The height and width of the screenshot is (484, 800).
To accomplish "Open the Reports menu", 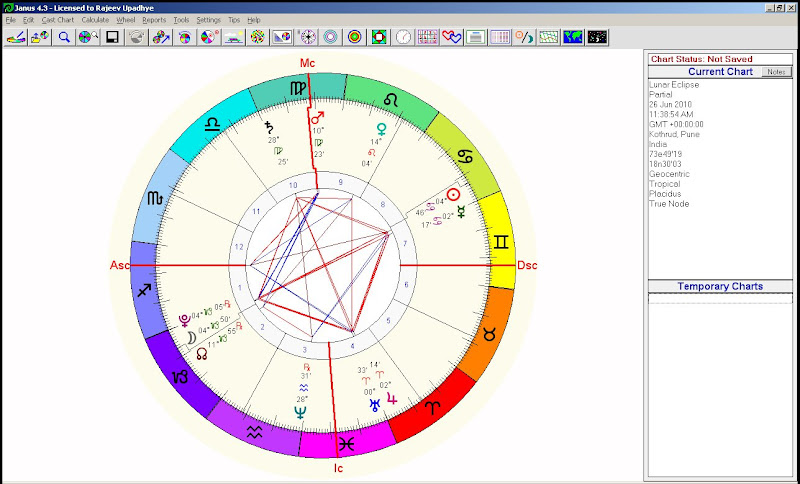I will 154,20.
